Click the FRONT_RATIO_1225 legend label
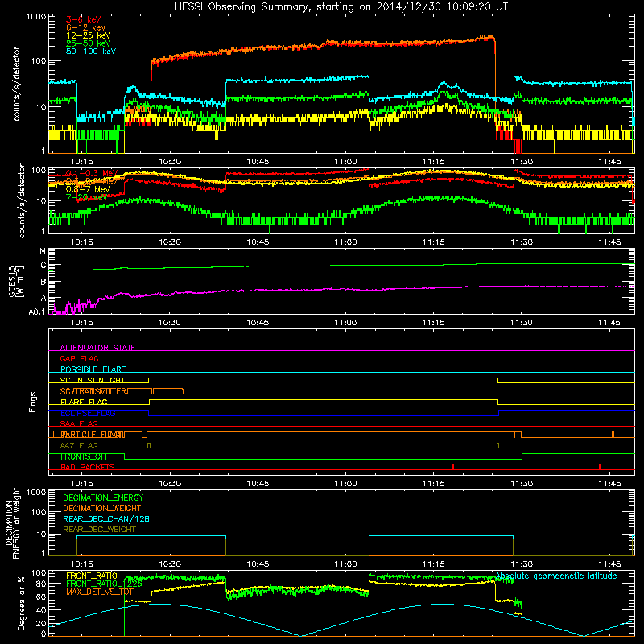The width and height of the screenshot is (644, 644). (104, 584)
